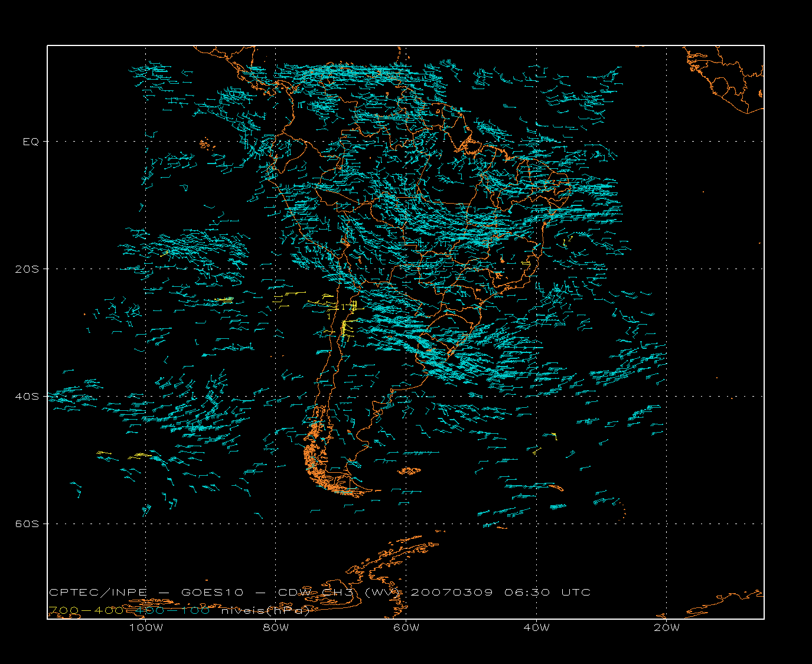Viewport: 812px width, 664px height.
Task: Click the CPTEC/INPE caption text
Action: [97, 593]
